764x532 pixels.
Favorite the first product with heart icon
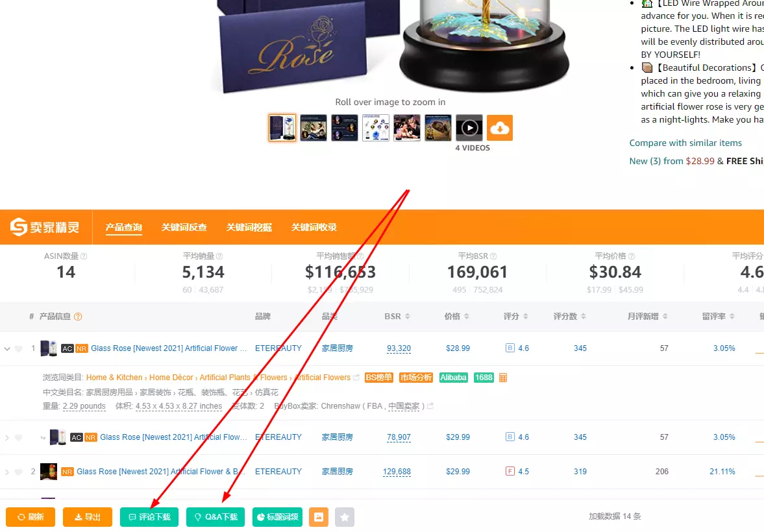pyautogui.click(x=19, y=349)
